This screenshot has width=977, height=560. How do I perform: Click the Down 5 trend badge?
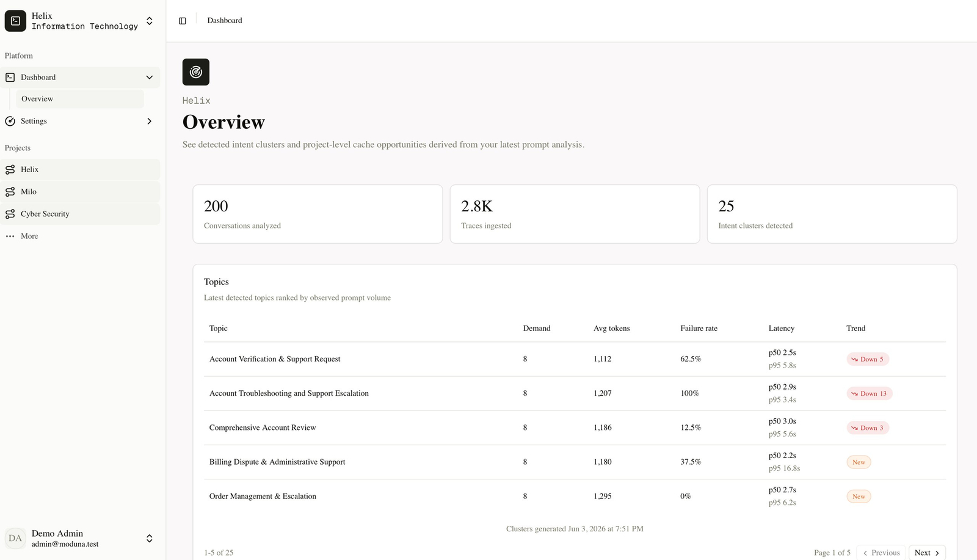[x=867, y=359]
